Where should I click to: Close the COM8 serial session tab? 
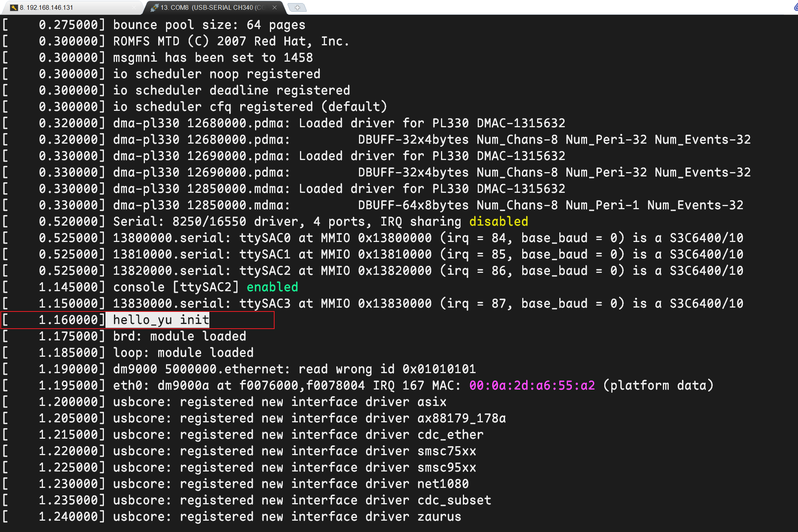pos(275,7)
